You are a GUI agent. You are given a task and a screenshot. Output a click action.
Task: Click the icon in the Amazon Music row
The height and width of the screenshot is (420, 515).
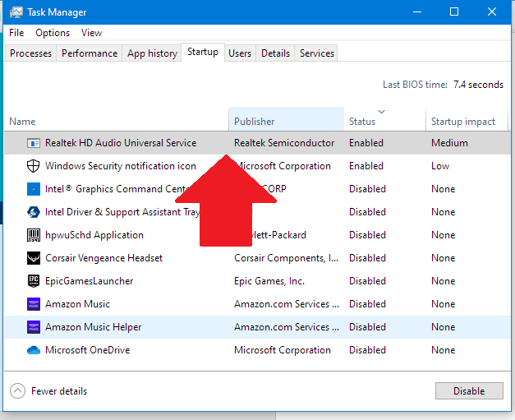34,304
